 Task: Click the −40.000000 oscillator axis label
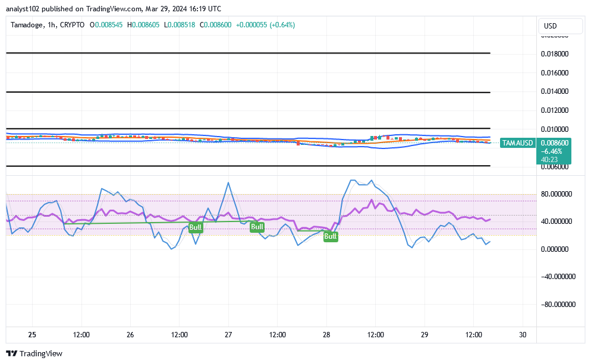point(558,277)
